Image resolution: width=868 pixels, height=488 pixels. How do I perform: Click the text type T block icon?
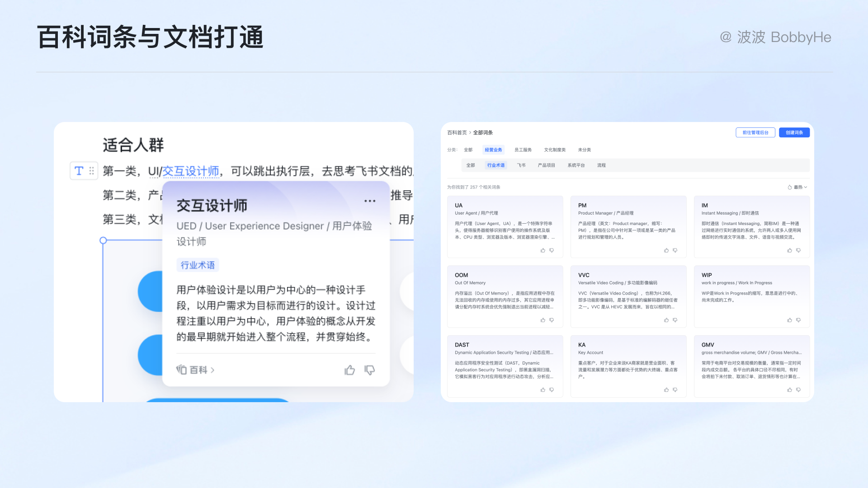click(79, 171)
